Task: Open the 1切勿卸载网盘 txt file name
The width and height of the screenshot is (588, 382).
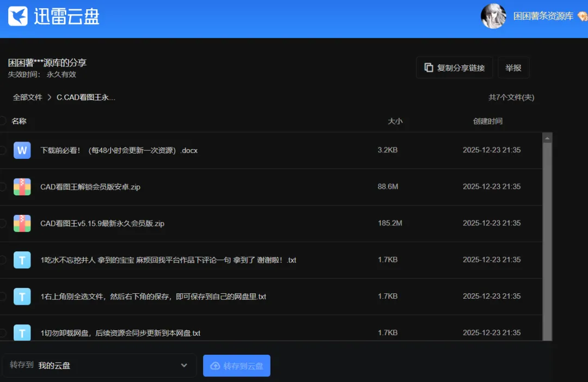Action: [120, 333]
